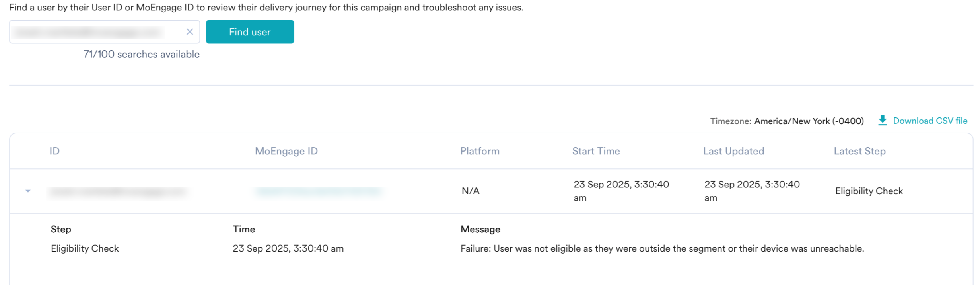Click the Find user button

(250, 32)
